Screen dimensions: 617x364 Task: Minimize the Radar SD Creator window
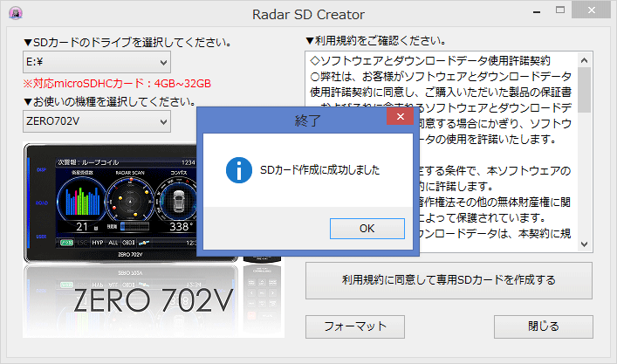point(537,12)
